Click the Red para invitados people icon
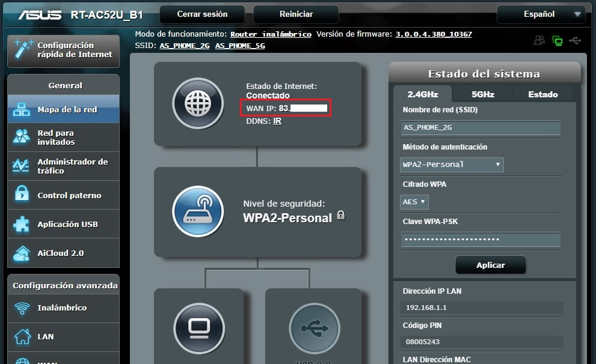This screenshot has height=364, width=596. (21, 136)
